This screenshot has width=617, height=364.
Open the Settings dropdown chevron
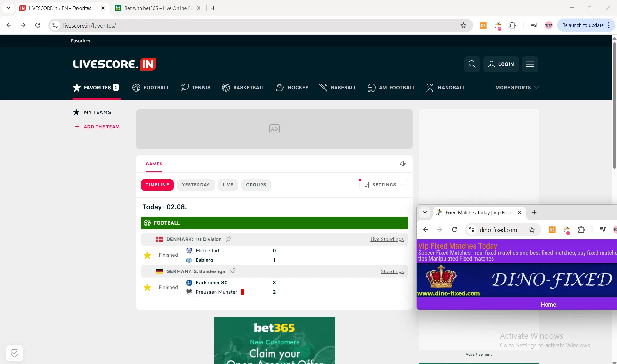(402, 185)
